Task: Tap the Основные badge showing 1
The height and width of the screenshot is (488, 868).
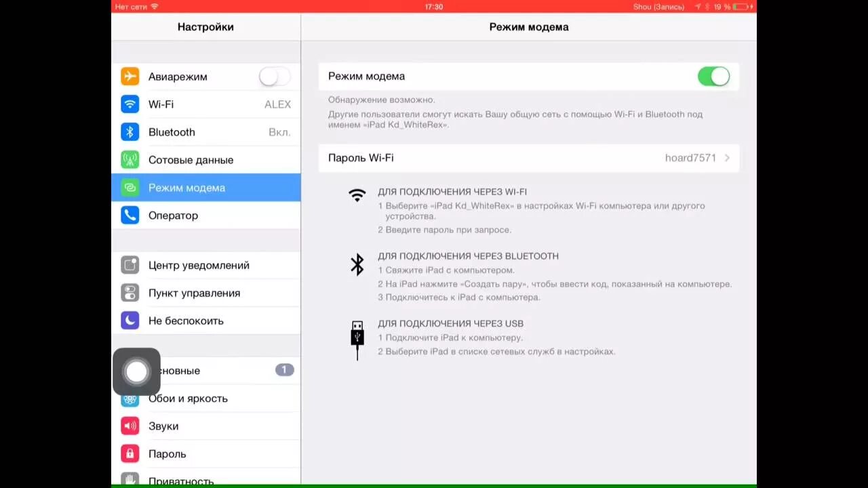Action: point(284,370)
